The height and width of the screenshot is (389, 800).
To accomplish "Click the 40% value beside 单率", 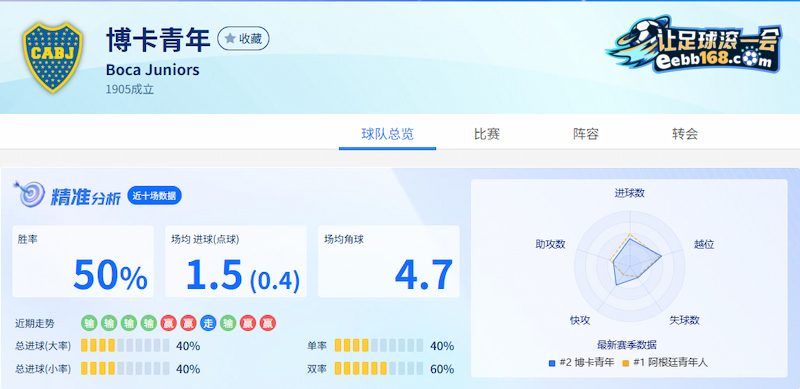I will (442, 346).
